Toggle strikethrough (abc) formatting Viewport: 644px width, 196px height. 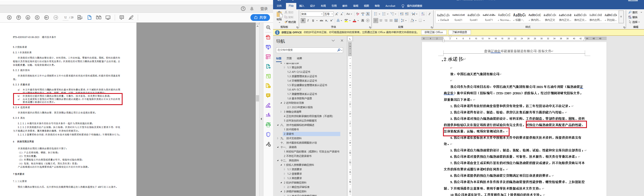click(321, 20)
